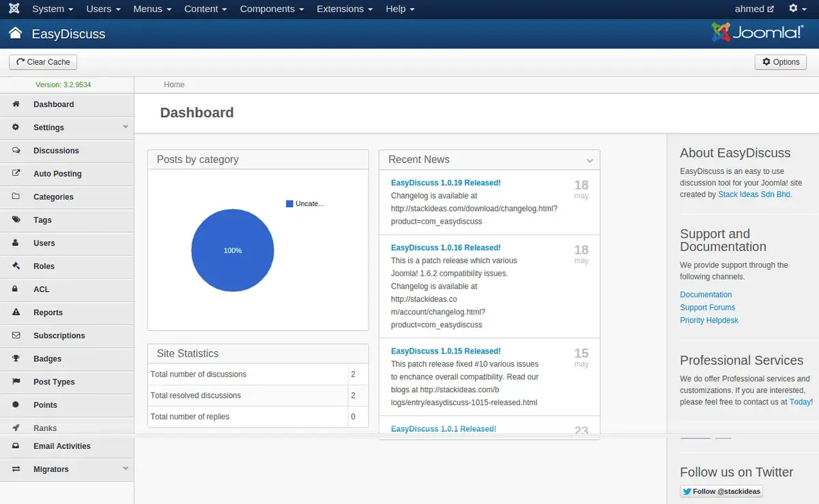Open the ahmed user profile link
This screenshot has height=504, width=819.
[x=754, y=9]
